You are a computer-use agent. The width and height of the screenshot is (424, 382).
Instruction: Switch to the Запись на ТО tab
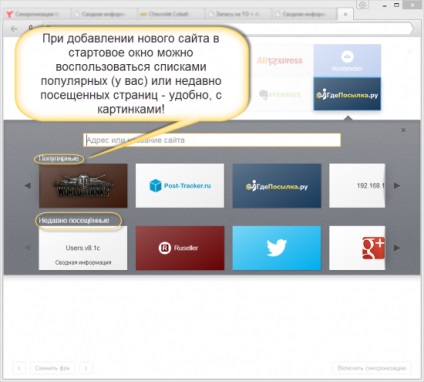(237, 14)
